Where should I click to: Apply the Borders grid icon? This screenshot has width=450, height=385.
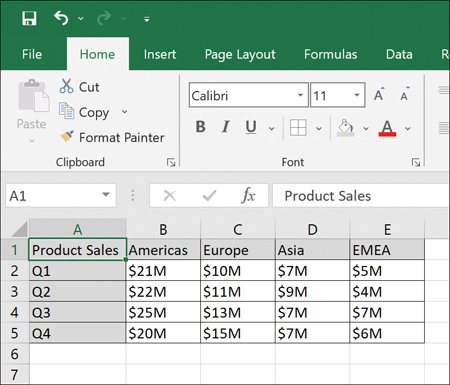click(298, 128)
